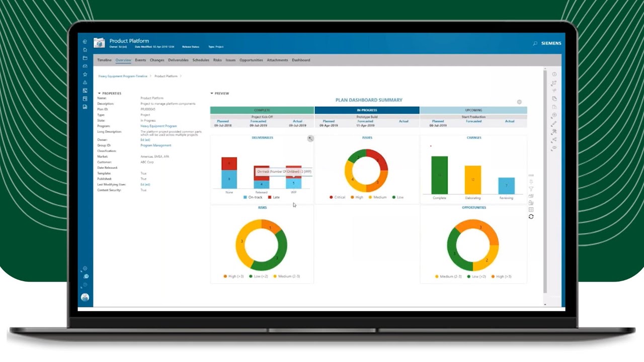Screen dimensions: 644x362
Task: Collapse the Preview section
Action: (212, 94)
